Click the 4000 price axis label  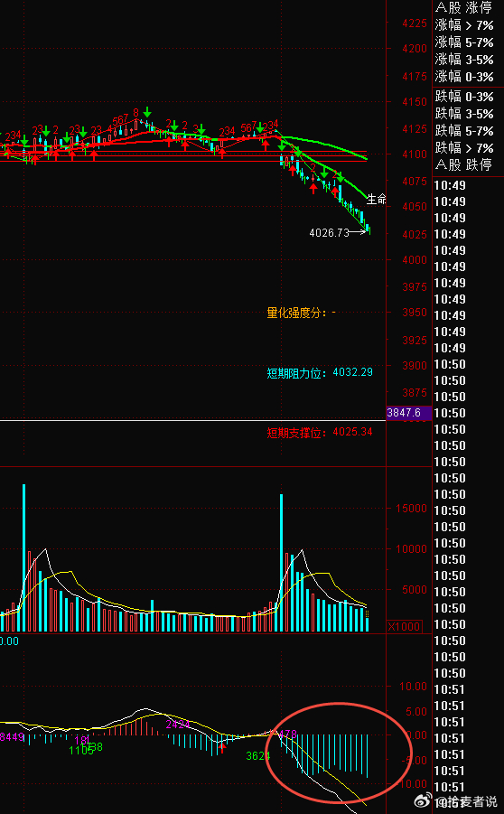[415, 259]
